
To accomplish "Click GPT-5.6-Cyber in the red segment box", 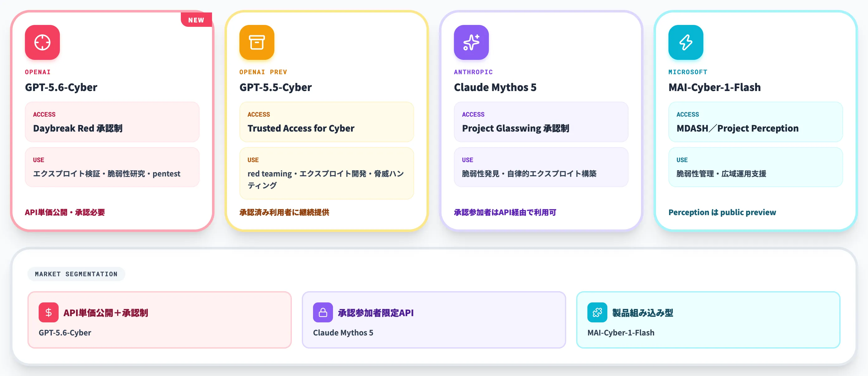I will point(65,333).
